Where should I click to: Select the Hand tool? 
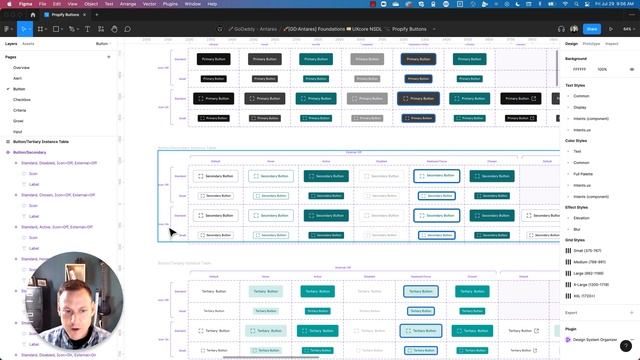114,29
